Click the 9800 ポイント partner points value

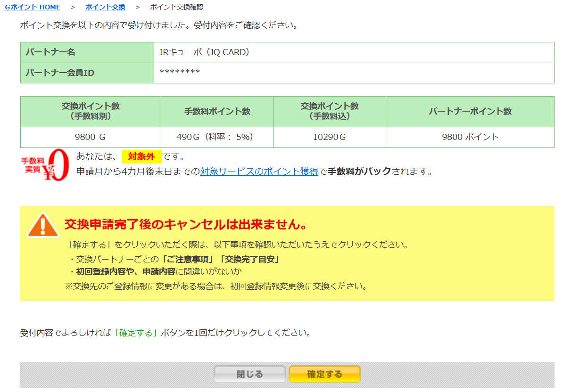pos(470,137)
